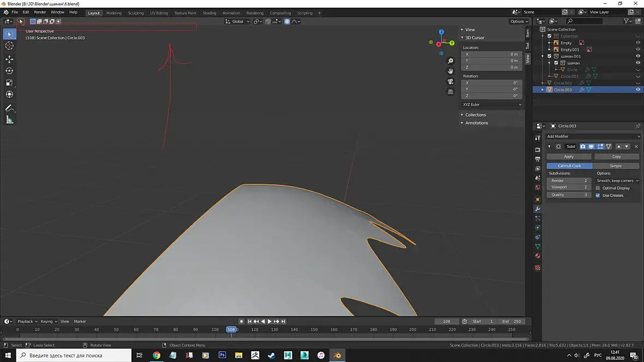Select the Scale tool
Screen dimensions: 644x362
[x=9, y=83]
